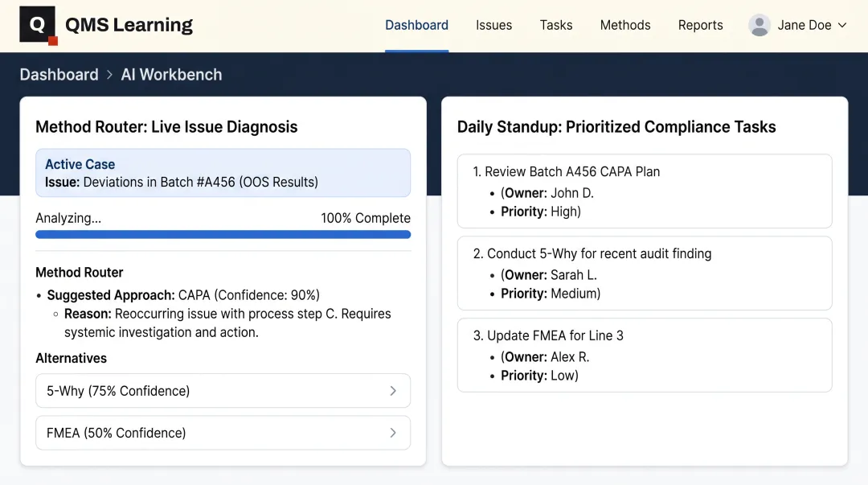Click the 'Priority: High' line
Image resolution: width=868 pixels, height=485 pixels.
click(541, 212)
